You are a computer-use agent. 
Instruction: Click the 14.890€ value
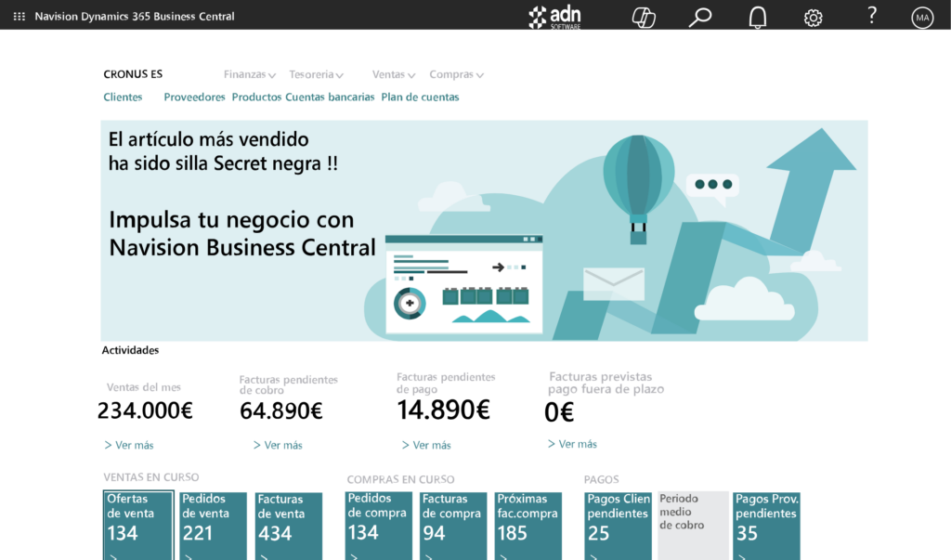click(x=443, y=410)
